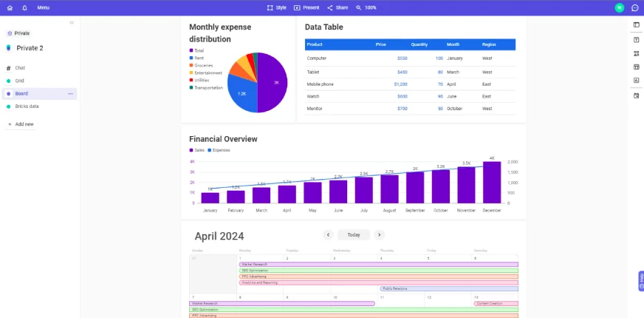Open the Style option
Viewport: 644px width, 318px height.
pos(276,8)
